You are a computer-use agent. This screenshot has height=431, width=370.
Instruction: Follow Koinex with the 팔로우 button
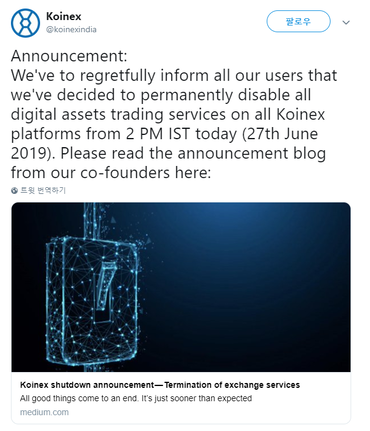click(298, 21)
